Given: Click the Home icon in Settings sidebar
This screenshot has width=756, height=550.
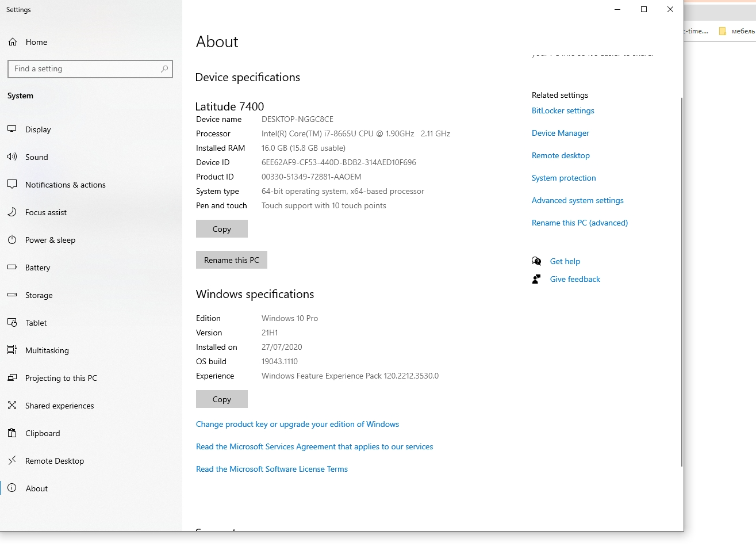Looking at the screenshot, I should pyautogui.click(x=13, y=42).
